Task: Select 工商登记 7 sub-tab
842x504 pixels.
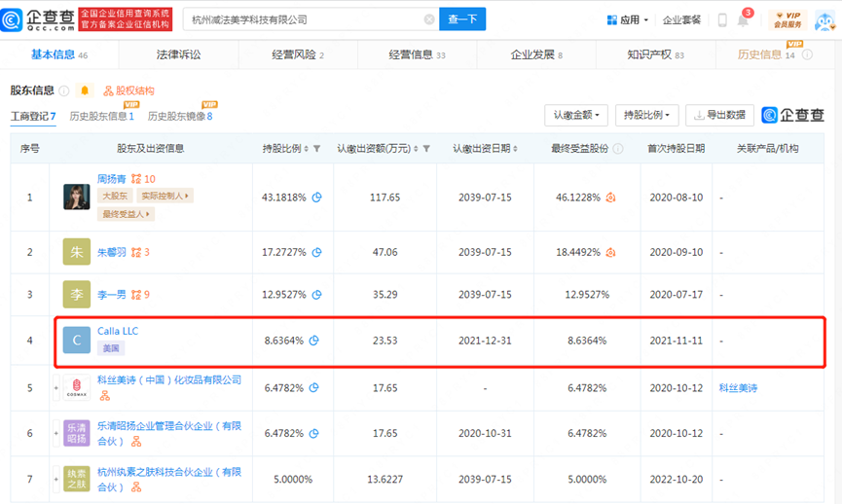Action: (x=33, y=117)
